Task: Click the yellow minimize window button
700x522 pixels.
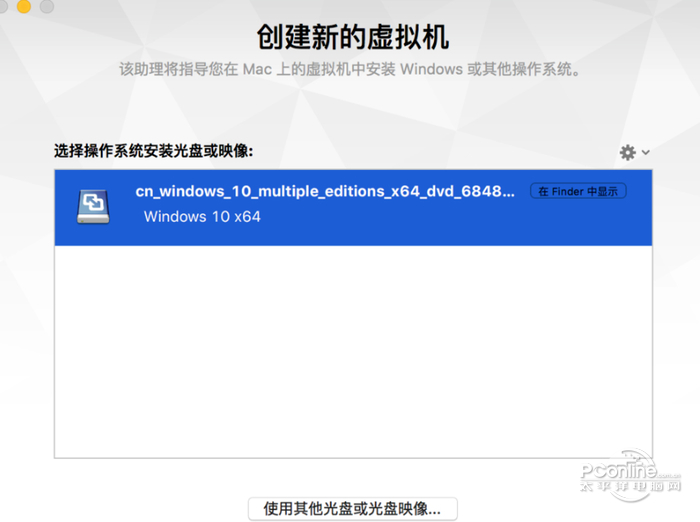Action: coord(24,6)
